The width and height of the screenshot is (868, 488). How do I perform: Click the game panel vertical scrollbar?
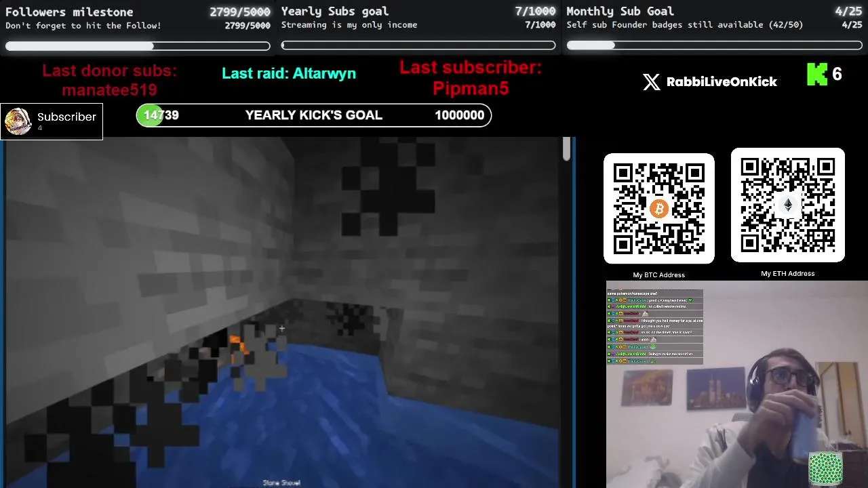(566, 149)
